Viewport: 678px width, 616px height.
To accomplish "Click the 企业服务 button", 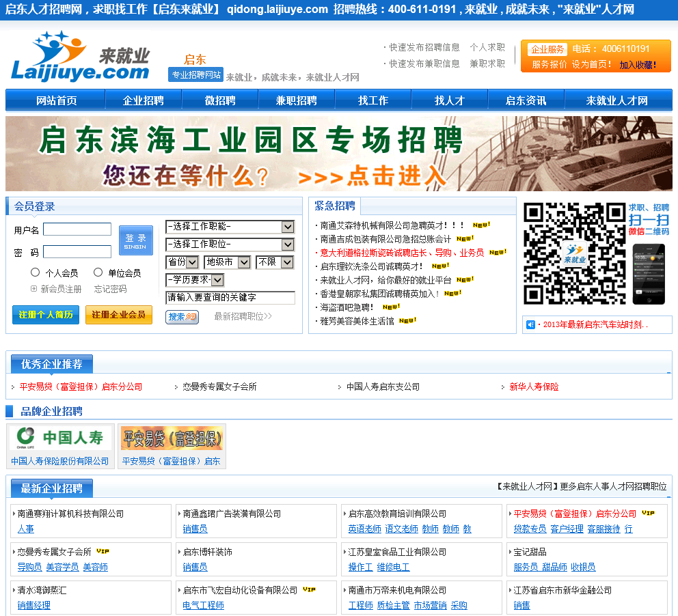I will (x=547, y=49).
